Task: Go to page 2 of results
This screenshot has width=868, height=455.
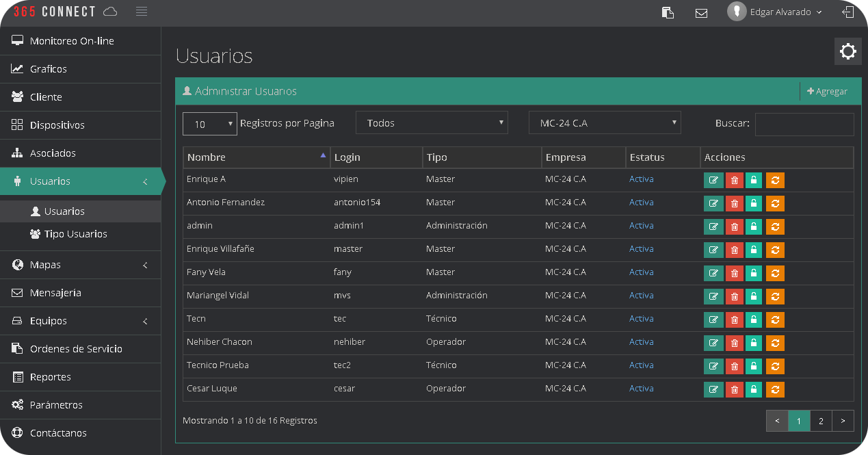Action: coord(821,421)
